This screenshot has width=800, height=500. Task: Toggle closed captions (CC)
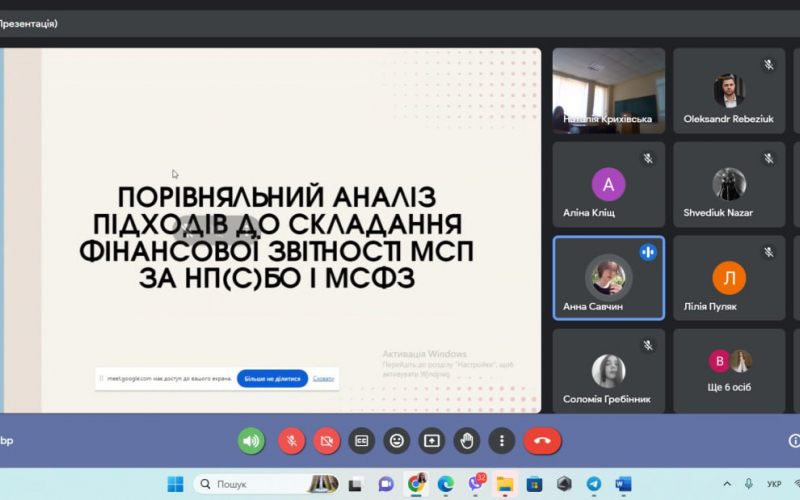(362, 440)
